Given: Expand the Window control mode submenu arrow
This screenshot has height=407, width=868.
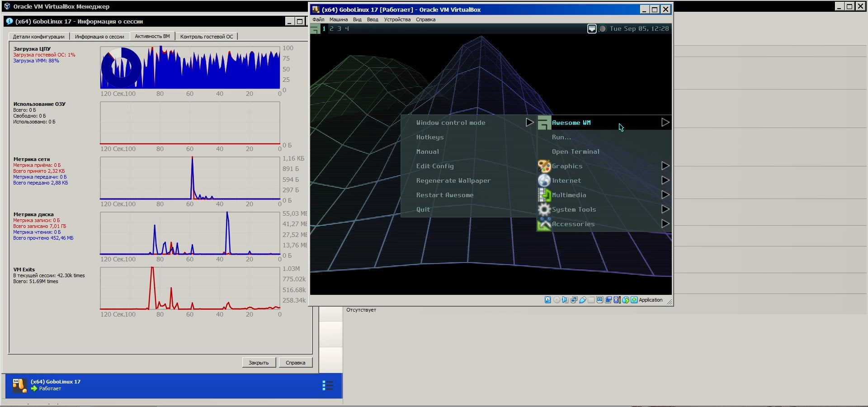Looking at the screenshot, I should point(529,123).
